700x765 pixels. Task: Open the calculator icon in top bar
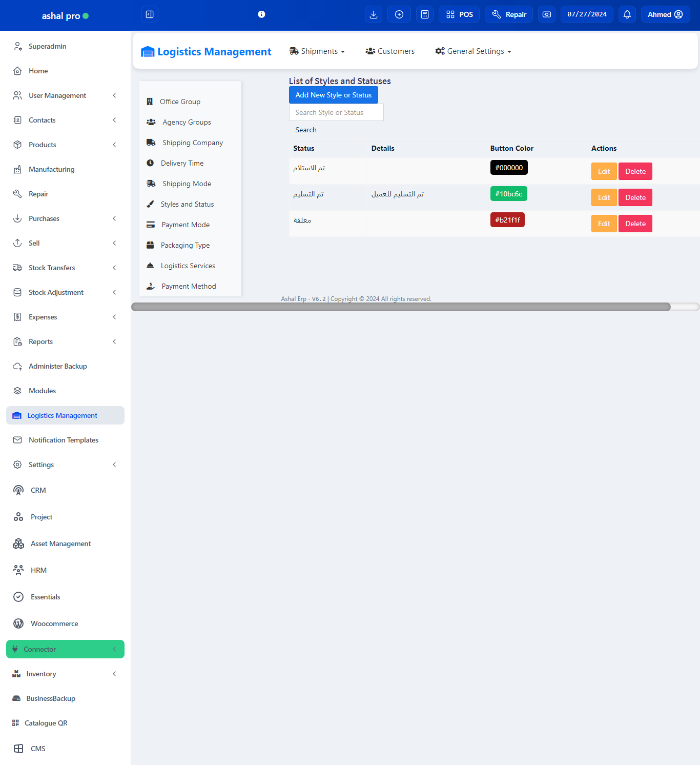click(x=425, y=14)
